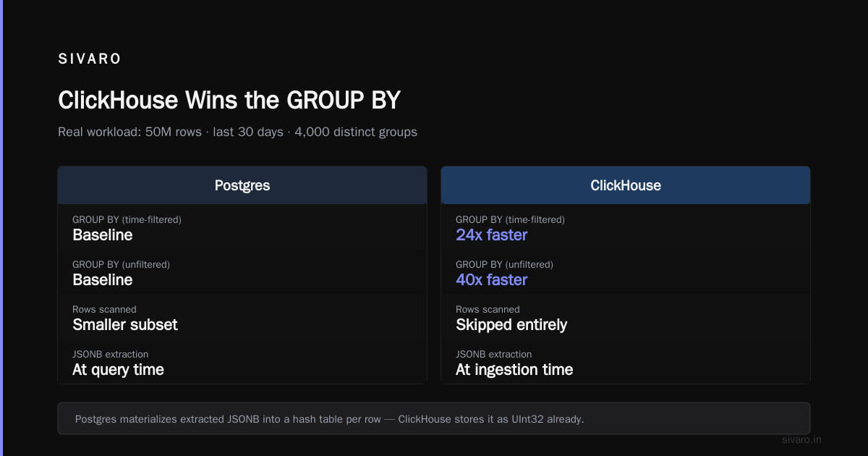Click Postgres 'GROUP BY (unfiltered)' label
This screenshot has height=456, width=868.
[x=121, y=264]
